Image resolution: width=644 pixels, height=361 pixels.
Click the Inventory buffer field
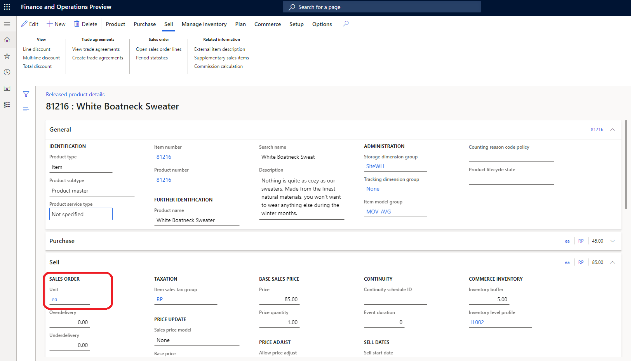tap(489, 299)
